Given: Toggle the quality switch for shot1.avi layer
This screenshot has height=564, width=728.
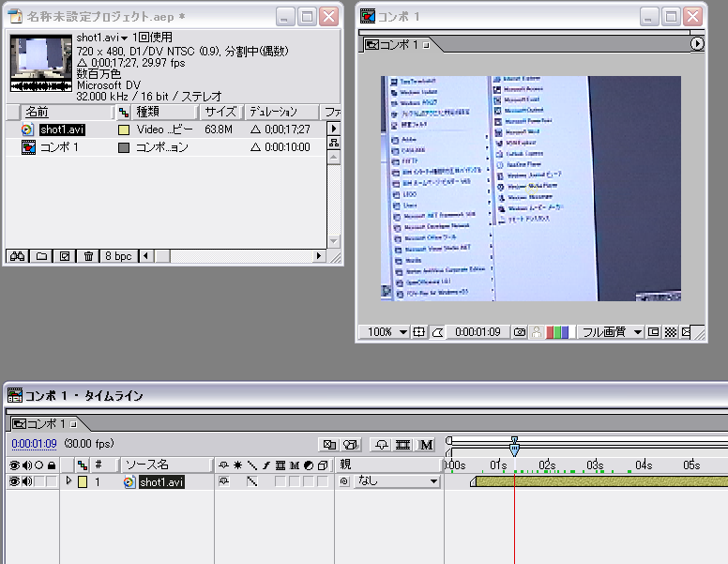Looking at the screenshot, I should pyautogui.click(x=251, y=481).
